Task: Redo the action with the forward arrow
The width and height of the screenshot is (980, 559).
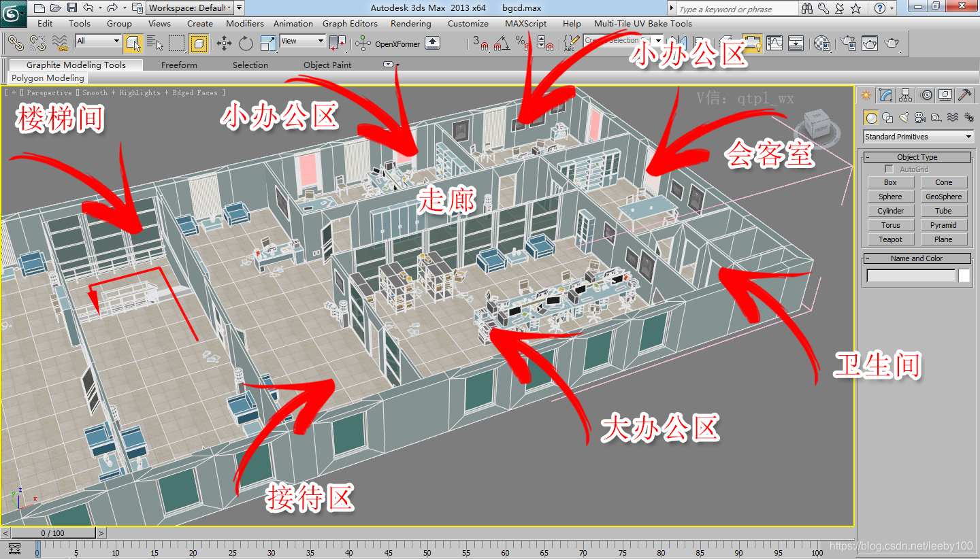Action: click(112, 8)
